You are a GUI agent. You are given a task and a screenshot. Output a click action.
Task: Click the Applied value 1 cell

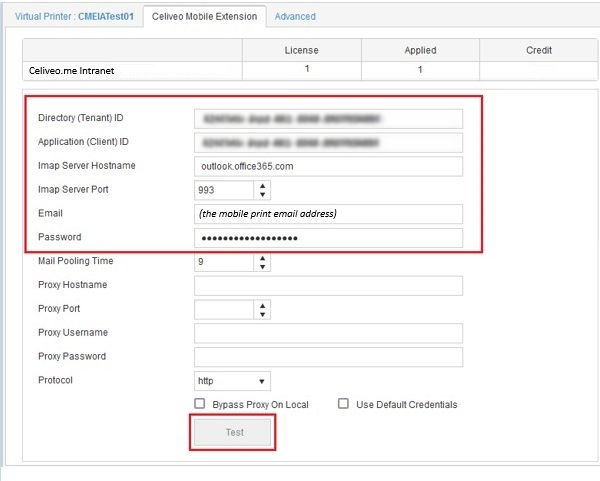[420, 70]
